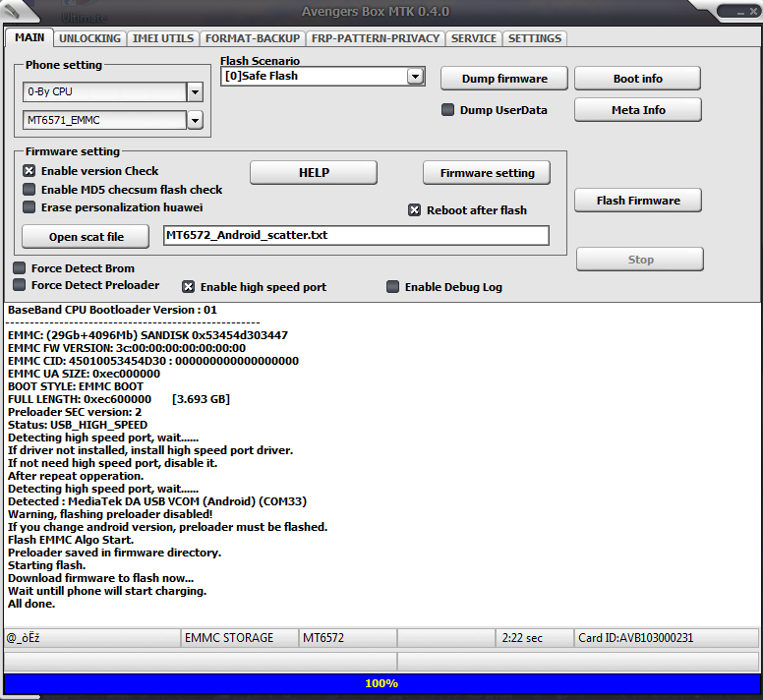Go to FORMAT-BACKUP tab
This screenshot has width=763, height=700.
(x=253, y=38)
